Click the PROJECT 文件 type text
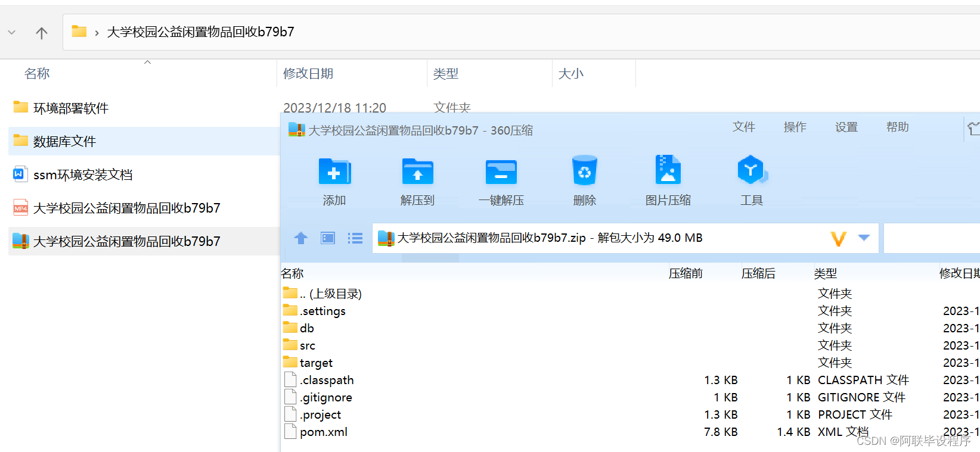This screenshot has width=980, height=452. tap(855, 414)
